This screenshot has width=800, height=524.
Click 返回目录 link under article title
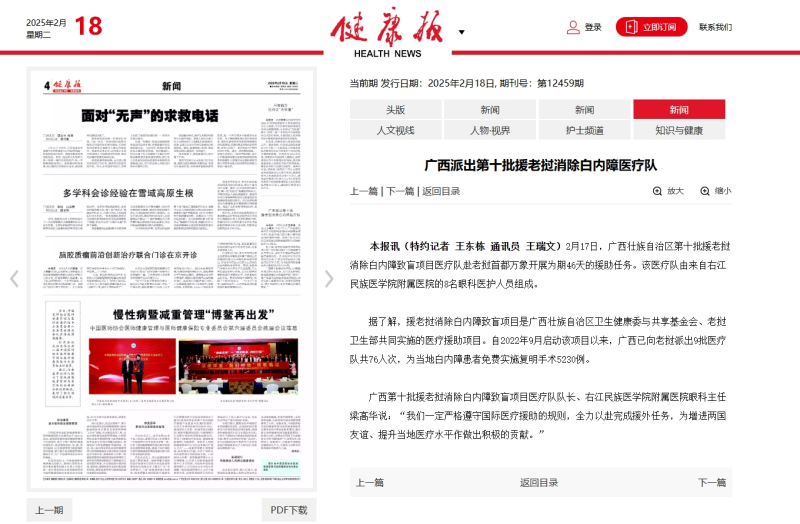pos(441,191)
